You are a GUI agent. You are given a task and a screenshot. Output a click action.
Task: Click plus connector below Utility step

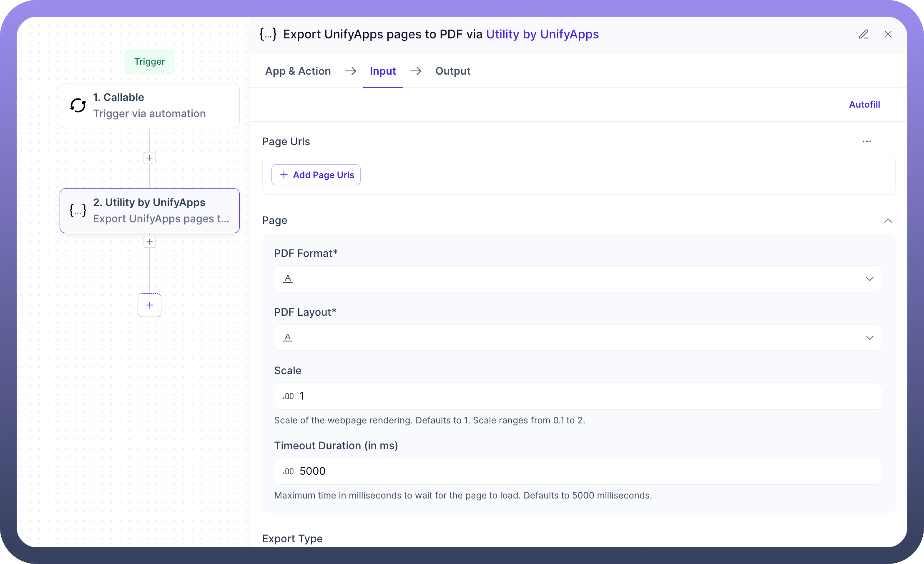coord(150,242)
